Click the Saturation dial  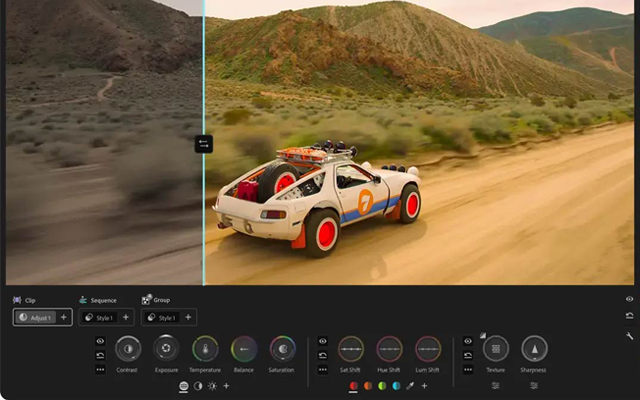coord(282,349)
